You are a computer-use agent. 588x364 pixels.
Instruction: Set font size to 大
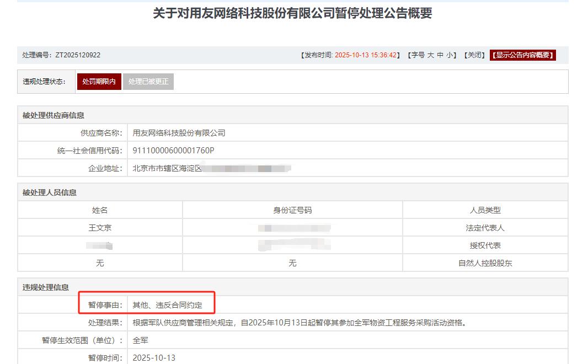[430, 55]
